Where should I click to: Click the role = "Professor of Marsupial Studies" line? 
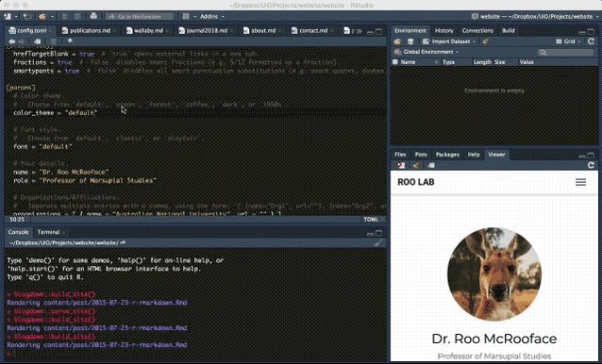pos(85,180)
